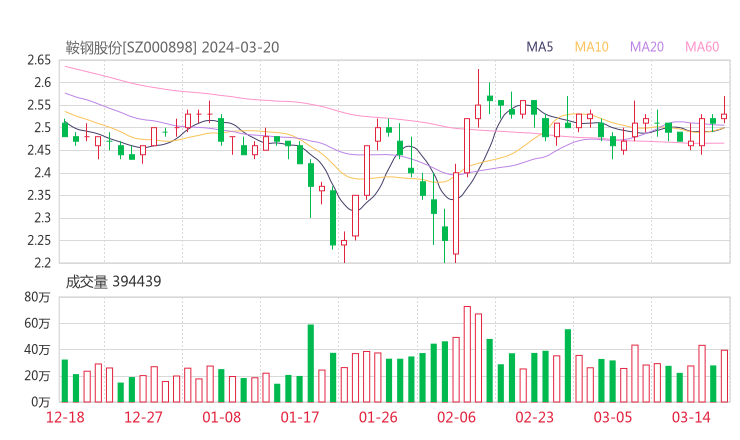This screenshot has height=440, width=740.
Task: Select the tall green volume bar near 01-17
Action: point(311,364)
